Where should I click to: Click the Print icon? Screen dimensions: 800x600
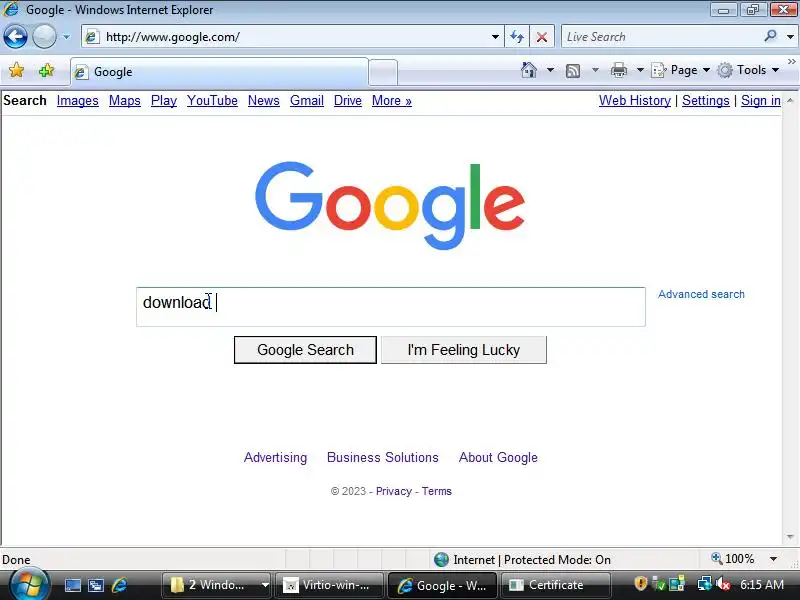coord(619,70)
